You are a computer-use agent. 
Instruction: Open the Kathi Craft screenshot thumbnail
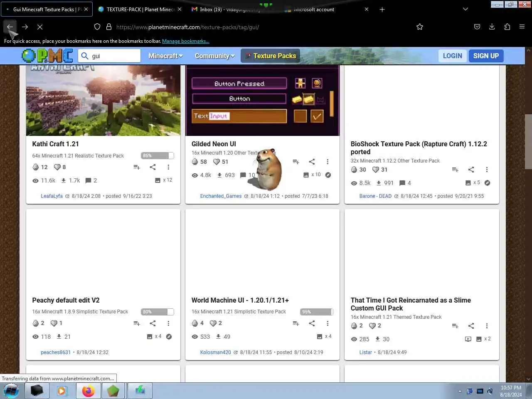pyautogui.click(x=103, y=100)
